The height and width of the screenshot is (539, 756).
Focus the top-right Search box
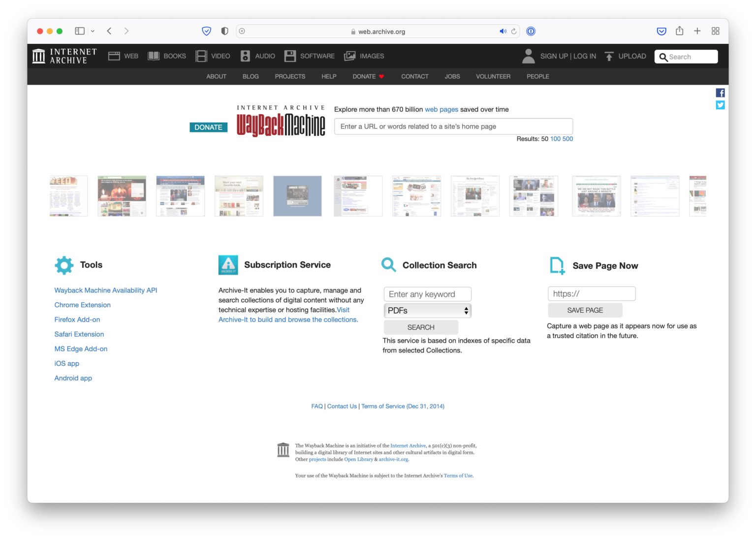[686, 57]
